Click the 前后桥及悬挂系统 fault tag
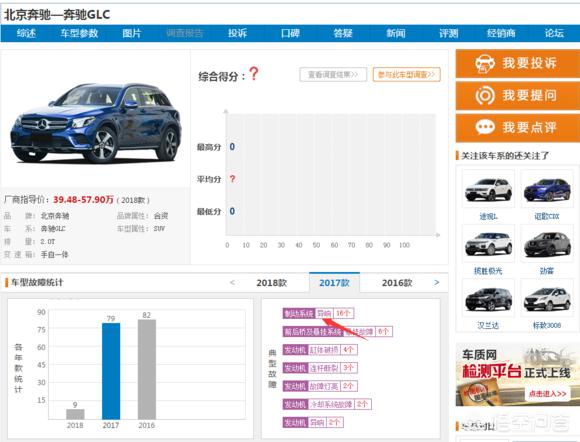 (x=313, y=332)
